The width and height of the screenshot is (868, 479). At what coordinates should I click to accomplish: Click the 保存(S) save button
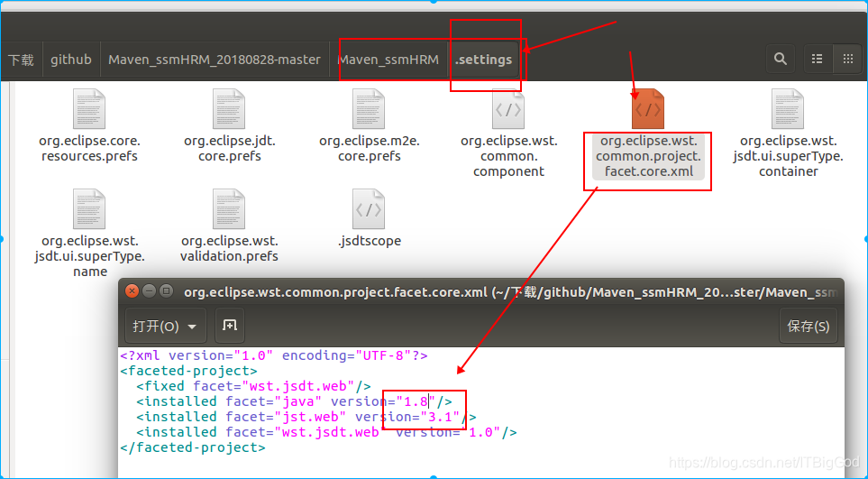click(x=809, y=326)
